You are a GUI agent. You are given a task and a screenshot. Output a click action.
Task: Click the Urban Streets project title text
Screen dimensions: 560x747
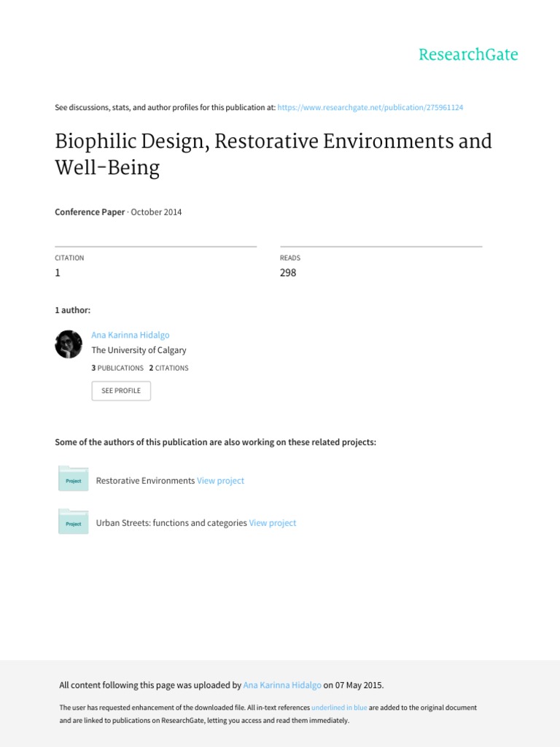(x=171, y=523)
